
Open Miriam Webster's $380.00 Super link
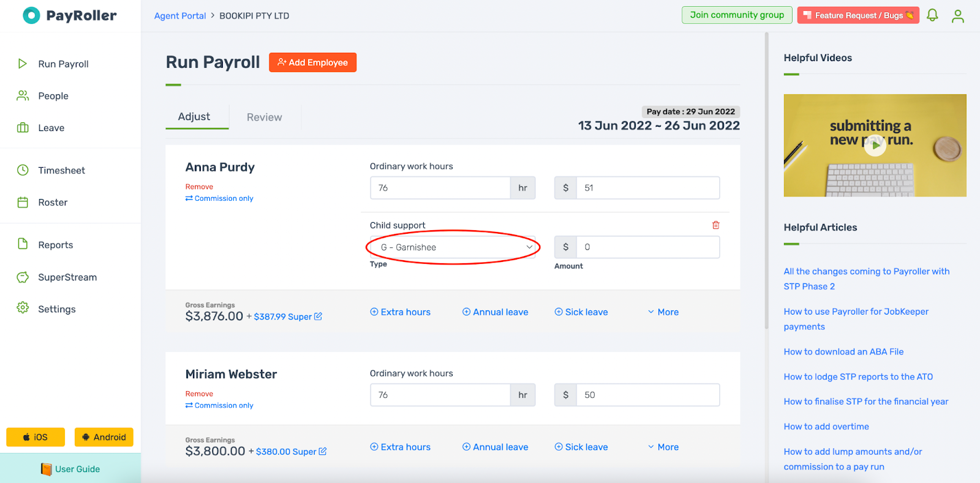(286, 452)
